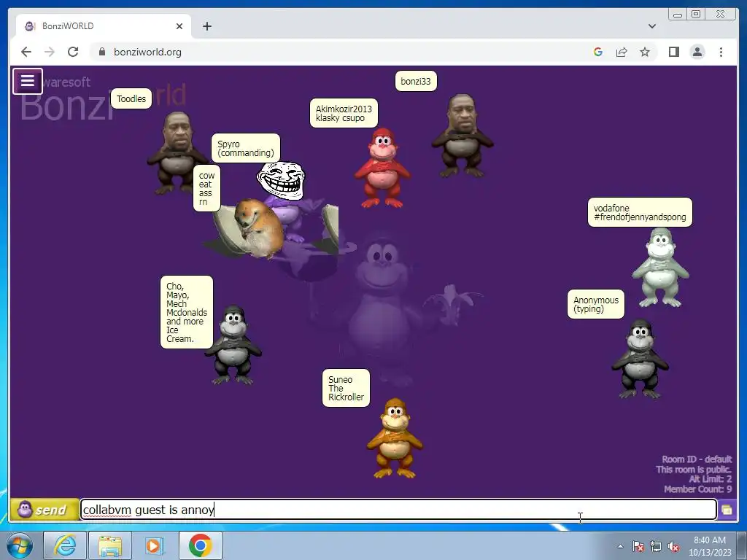747x560 pixels.
Task: Select the BonziWORLD tab
Action: pos(102,26)
